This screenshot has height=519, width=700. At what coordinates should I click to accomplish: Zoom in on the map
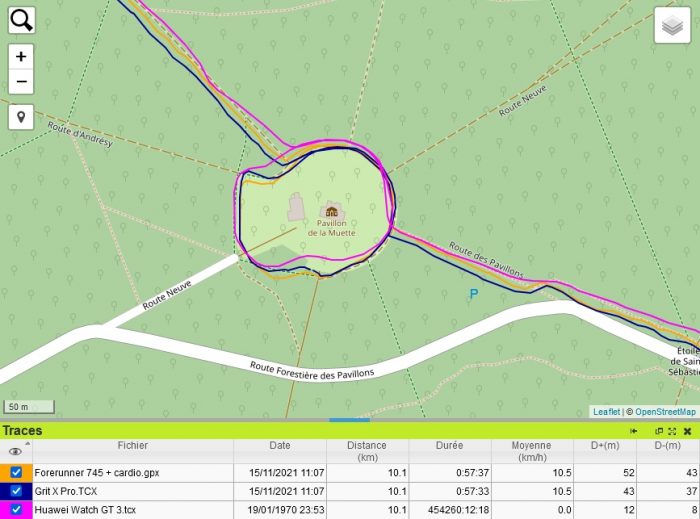[x=21, y=57]
